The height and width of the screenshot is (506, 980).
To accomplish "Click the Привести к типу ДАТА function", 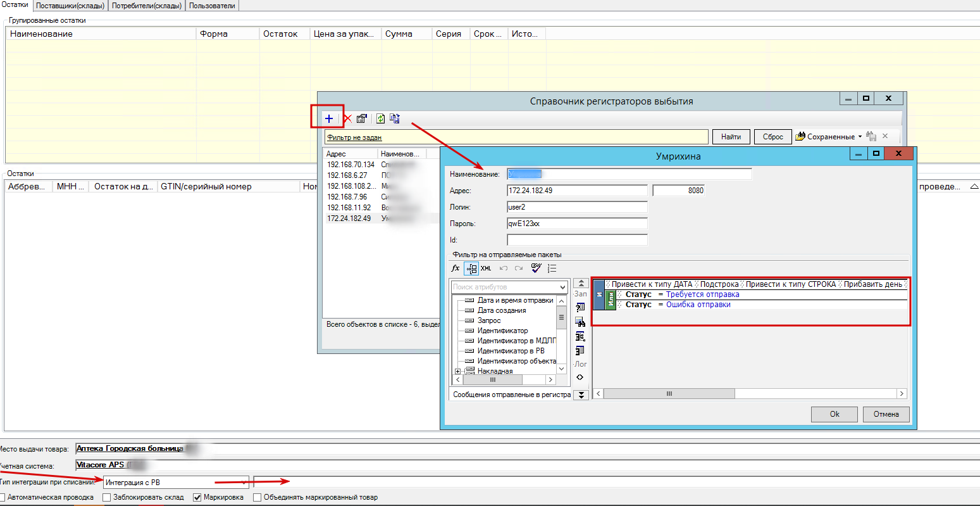I will coord(652,284).
